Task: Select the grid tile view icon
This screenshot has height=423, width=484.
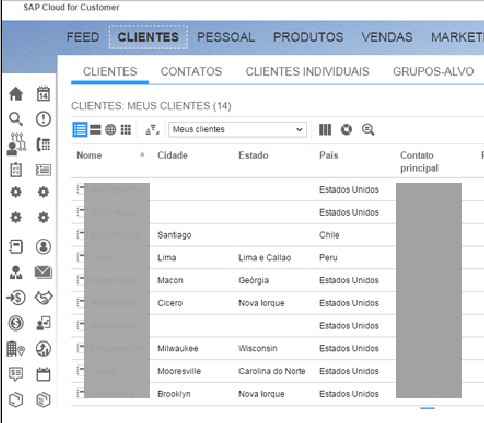Action: (x=126, y=130)
